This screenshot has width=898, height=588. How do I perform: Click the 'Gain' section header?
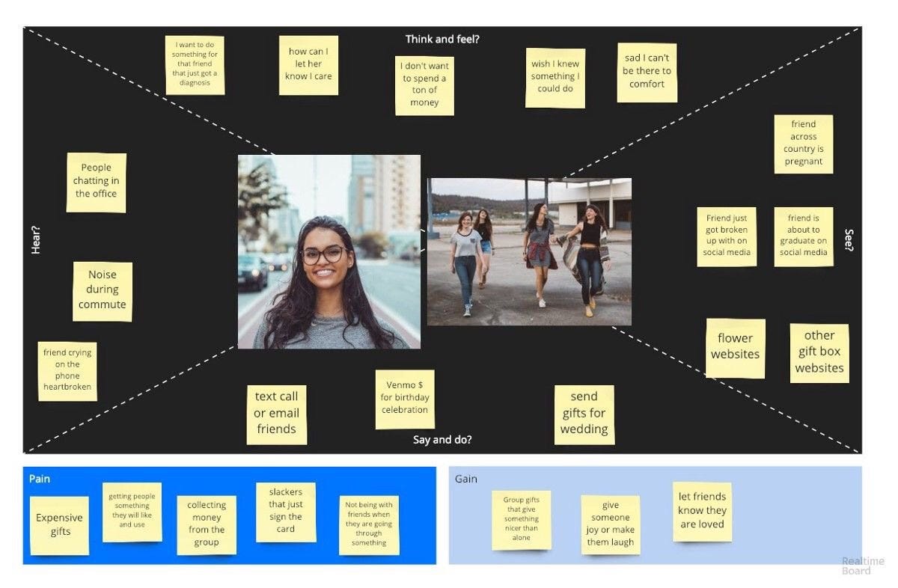coord(465,479)
